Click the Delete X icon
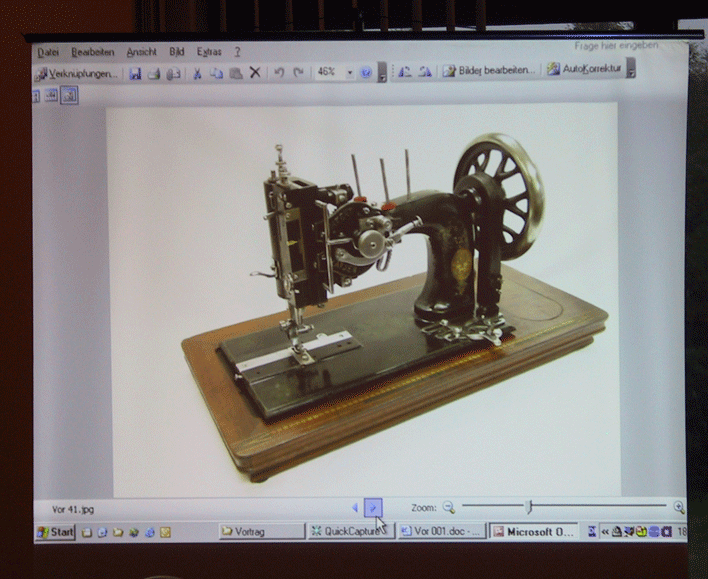 pos(255,72)
